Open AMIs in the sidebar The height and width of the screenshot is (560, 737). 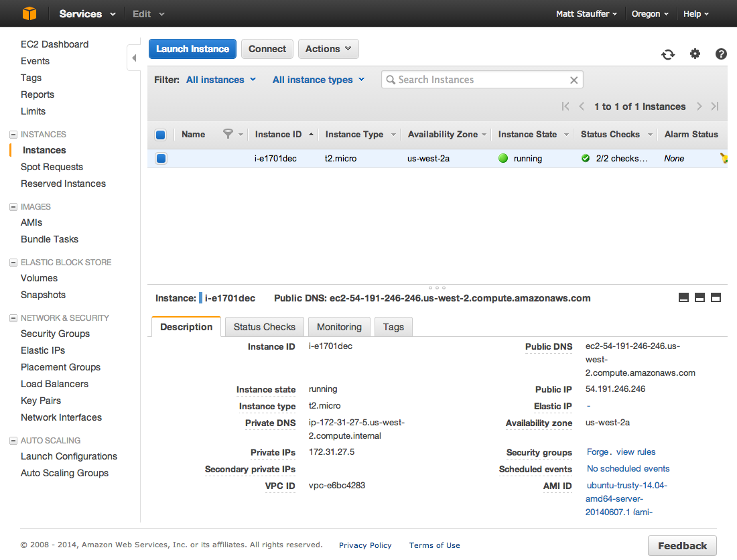(x=31, y=222)
